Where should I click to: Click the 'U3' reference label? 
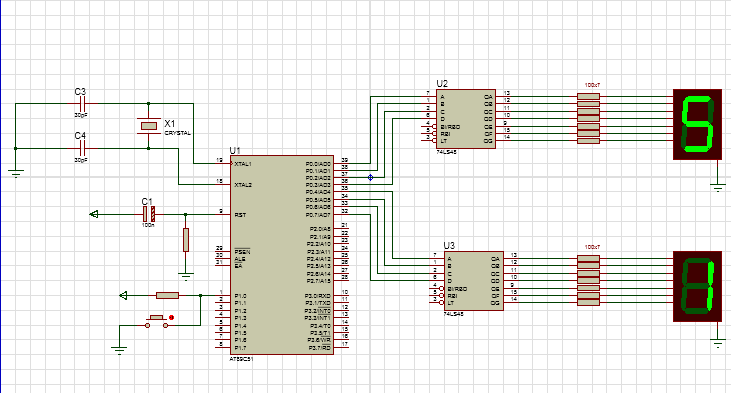click(x=449, y=246)
